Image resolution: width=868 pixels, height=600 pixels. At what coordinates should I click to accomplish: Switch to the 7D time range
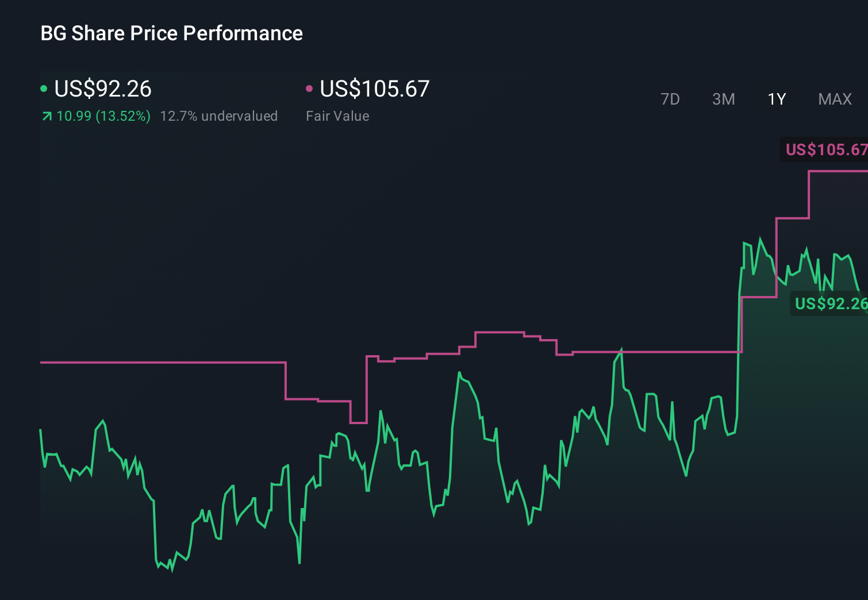click(671, 99)
